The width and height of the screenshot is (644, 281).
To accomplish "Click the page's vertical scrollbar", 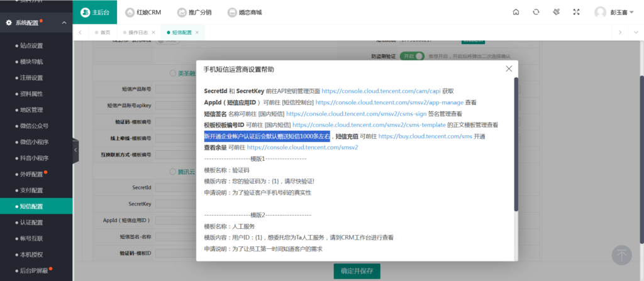I will 641,160.
